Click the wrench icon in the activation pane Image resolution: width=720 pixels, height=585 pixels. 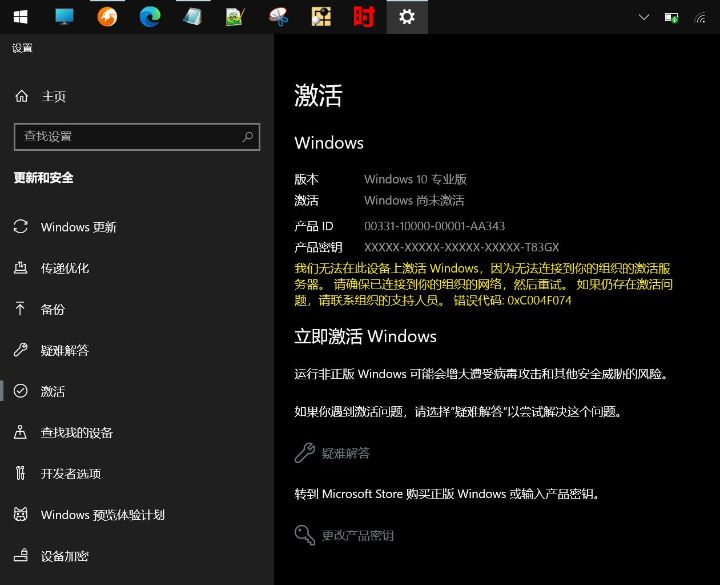click(304, 453)
